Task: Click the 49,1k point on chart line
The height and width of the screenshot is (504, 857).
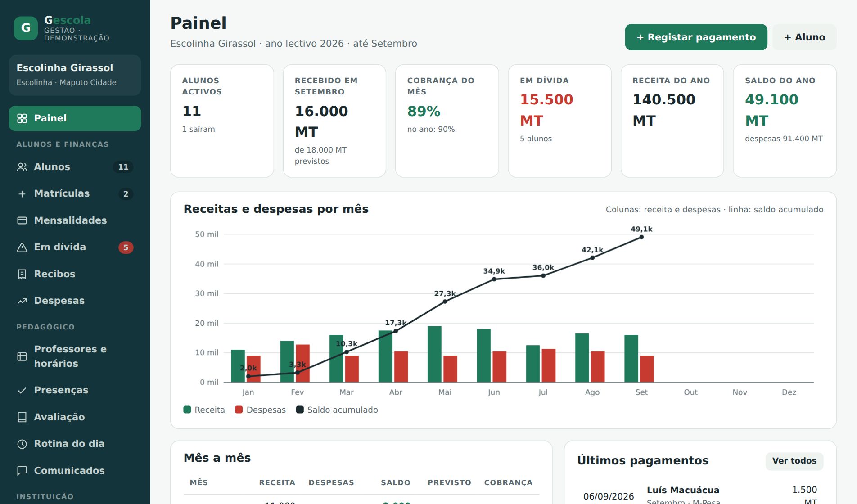Action: tap(641, 237)
